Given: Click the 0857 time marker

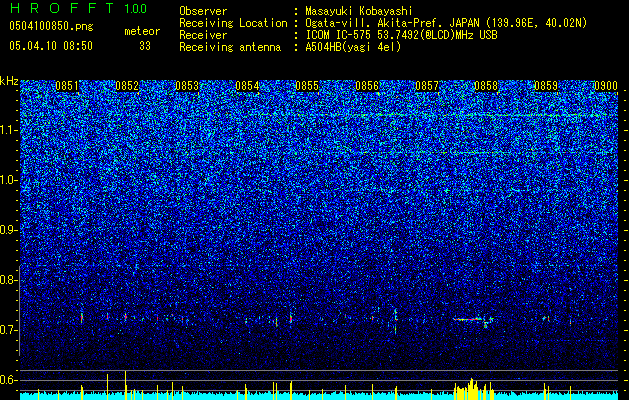Looking at the screenshot, I should point(427,86).
